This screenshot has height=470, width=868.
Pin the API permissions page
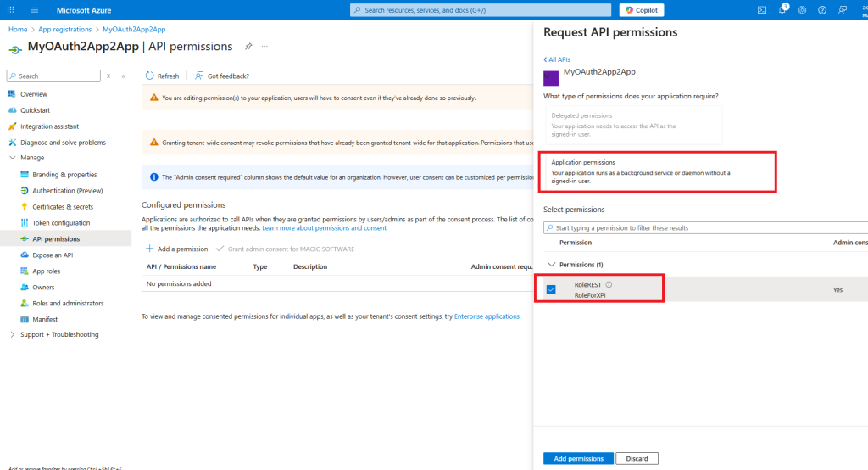[x=248, y=46]
